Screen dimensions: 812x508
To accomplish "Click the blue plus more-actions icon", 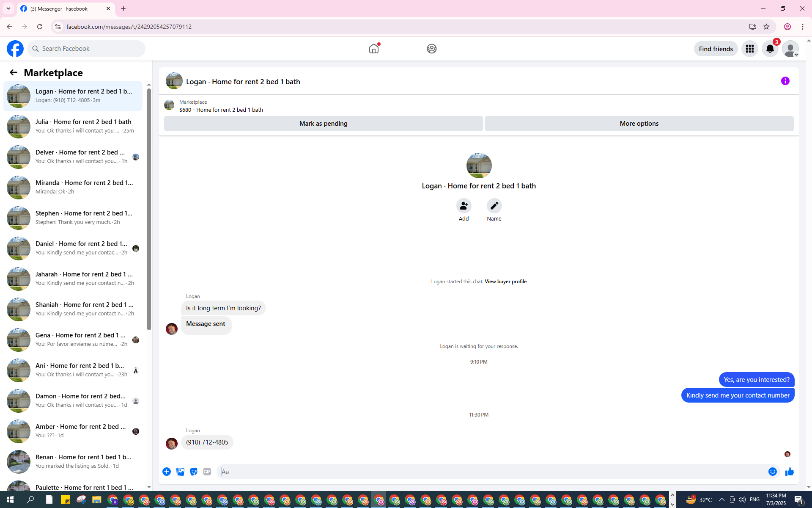I will [x=167, y=472].
